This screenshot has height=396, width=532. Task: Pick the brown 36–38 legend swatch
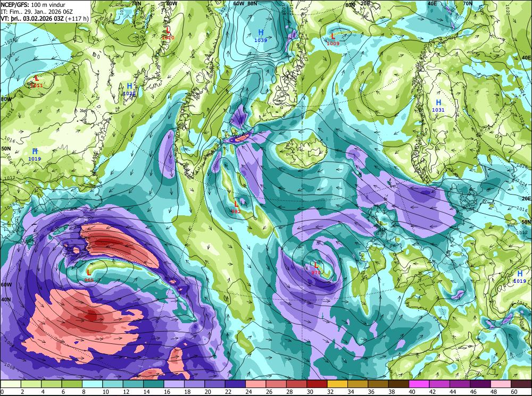(378, 384)
